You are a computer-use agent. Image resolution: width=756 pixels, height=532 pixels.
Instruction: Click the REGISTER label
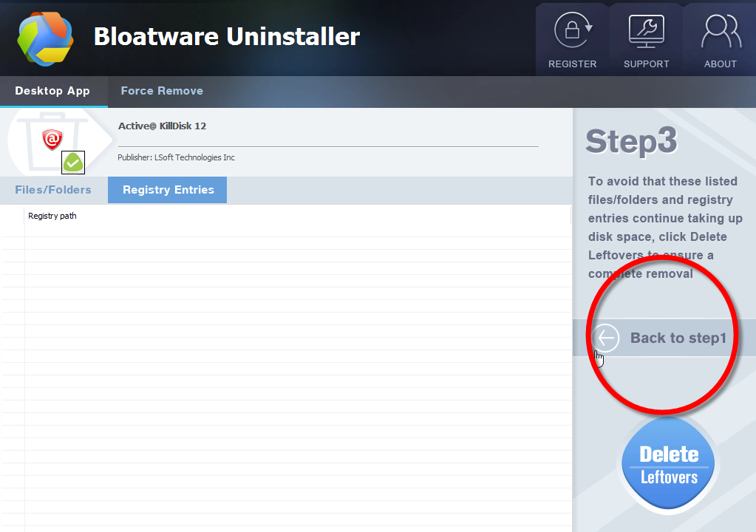[x=572, y=64]
